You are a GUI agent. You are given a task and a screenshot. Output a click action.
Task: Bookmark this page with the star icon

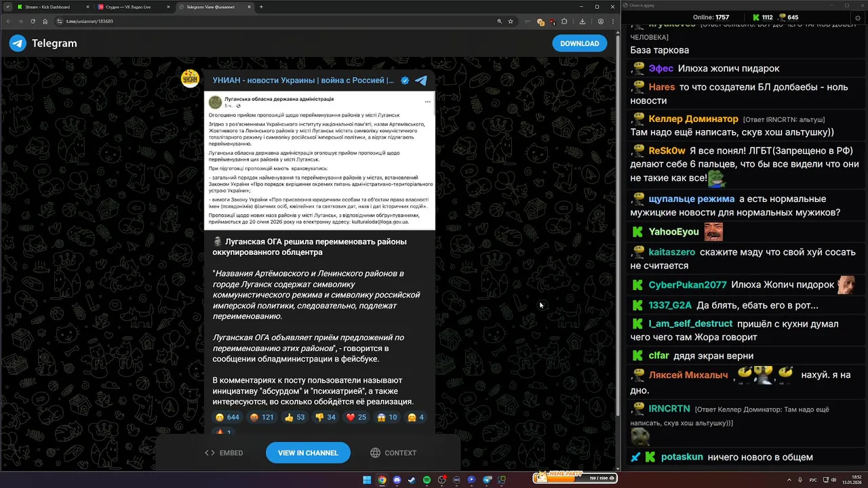[x=511, y=21]
